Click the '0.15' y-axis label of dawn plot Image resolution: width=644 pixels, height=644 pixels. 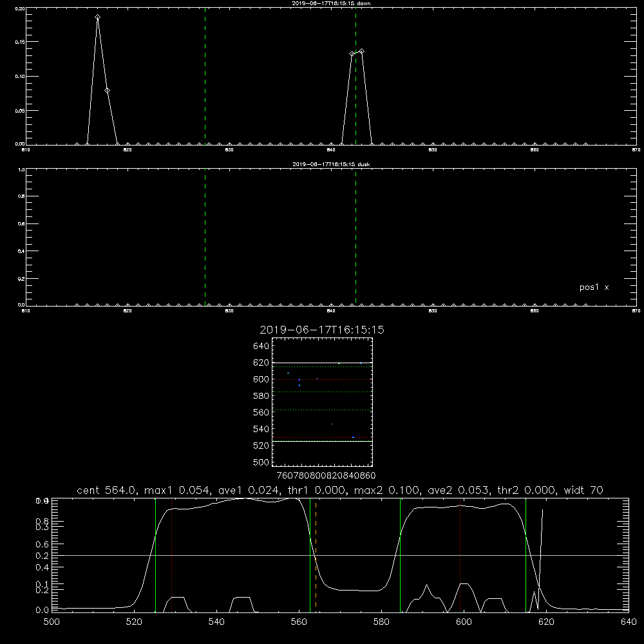coord(20,42)
